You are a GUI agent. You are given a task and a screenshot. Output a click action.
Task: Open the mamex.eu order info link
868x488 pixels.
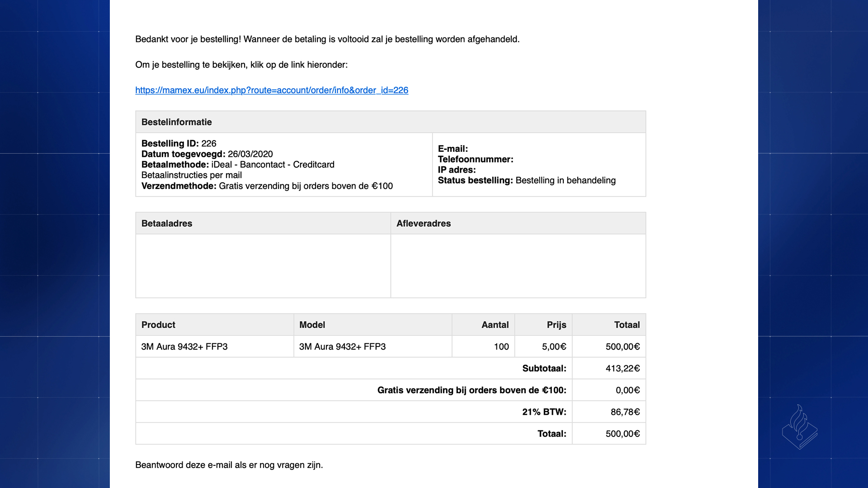(272, 90)
